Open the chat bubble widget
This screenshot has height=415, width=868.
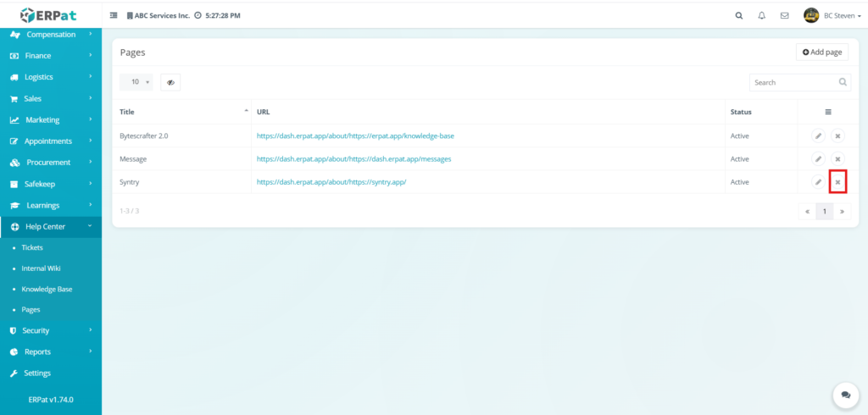coord(844,394)
